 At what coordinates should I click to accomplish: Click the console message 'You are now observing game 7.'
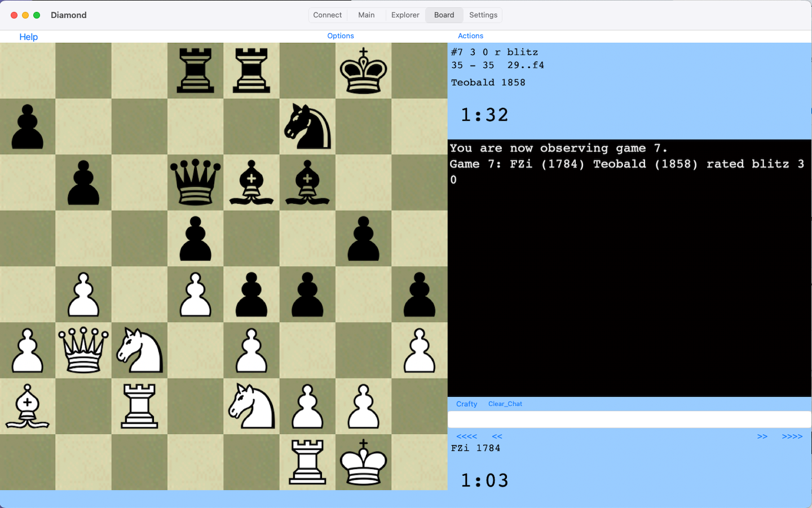558,148
